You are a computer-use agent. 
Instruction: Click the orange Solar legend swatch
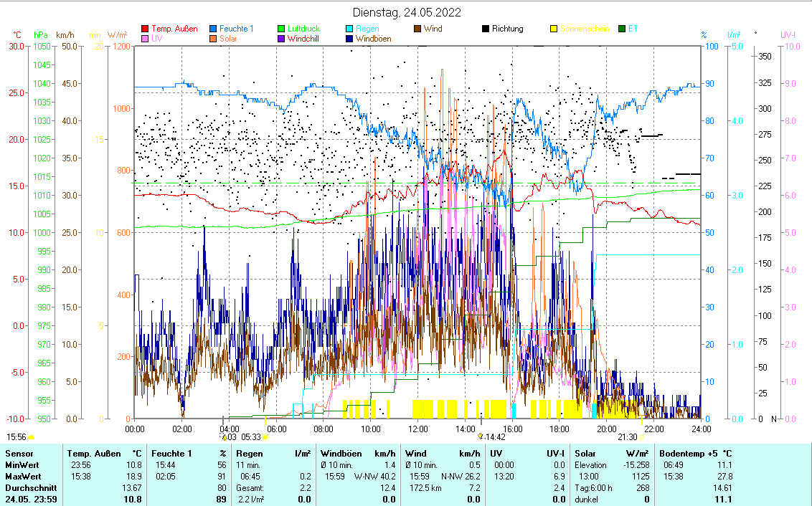click(213, 39)
